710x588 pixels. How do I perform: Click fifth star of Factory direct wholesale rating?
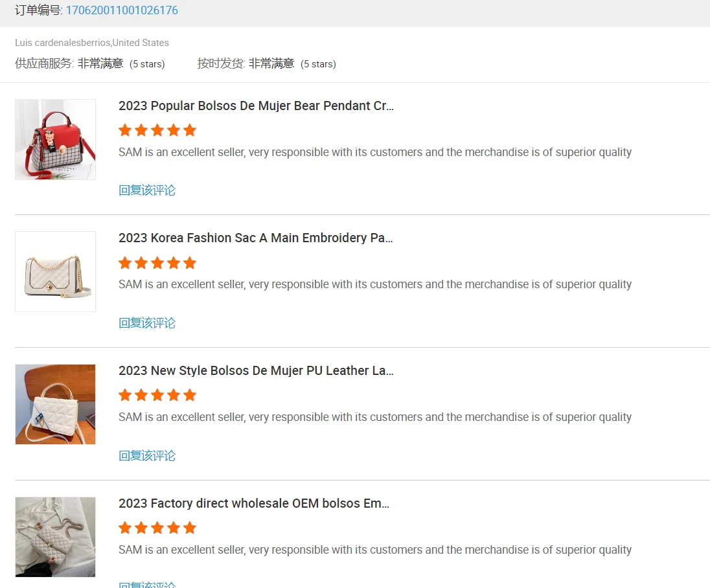click(190, 528)
